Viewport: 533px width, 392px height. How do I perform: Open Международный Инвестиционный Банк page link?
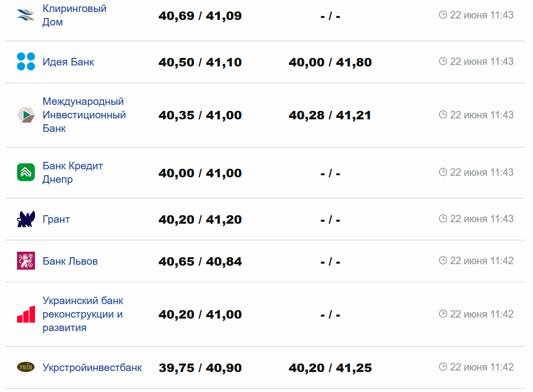pyautogui.click(x=83, y=115)
